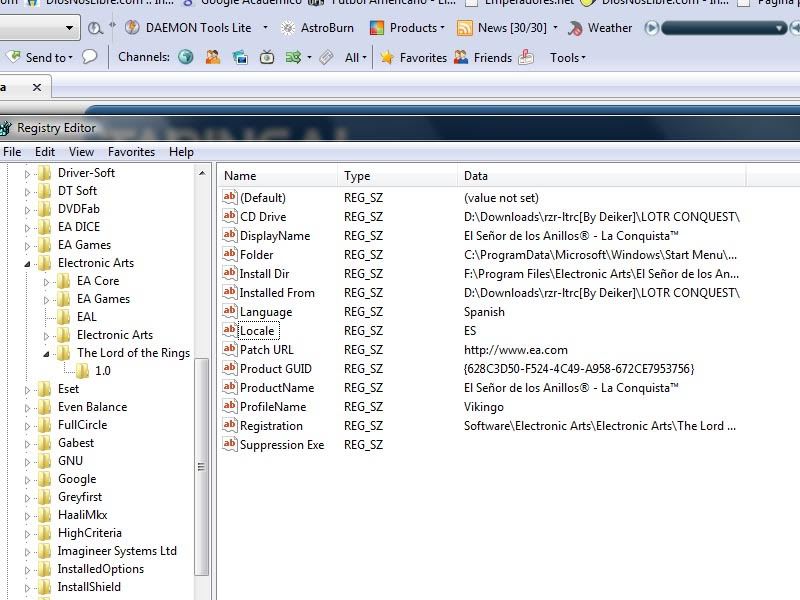Open AstroBurn from the toolbar icon
The height and width of the screenshot is (600, 800).
coord(288,28)
